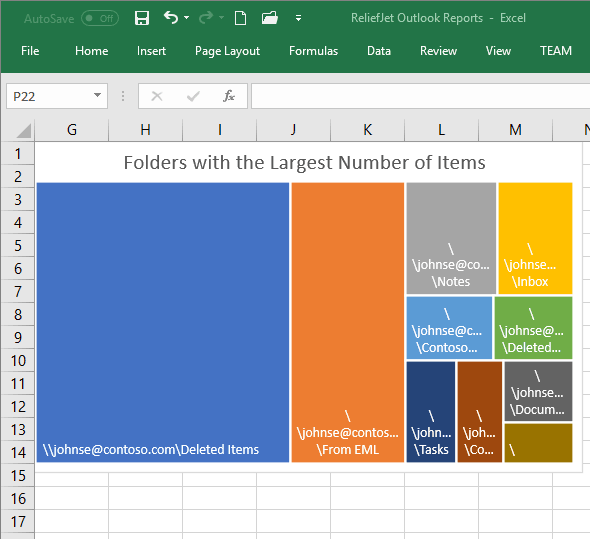Select column J header
The width and height of the screenshot is (590, 539).
[293, 130]
